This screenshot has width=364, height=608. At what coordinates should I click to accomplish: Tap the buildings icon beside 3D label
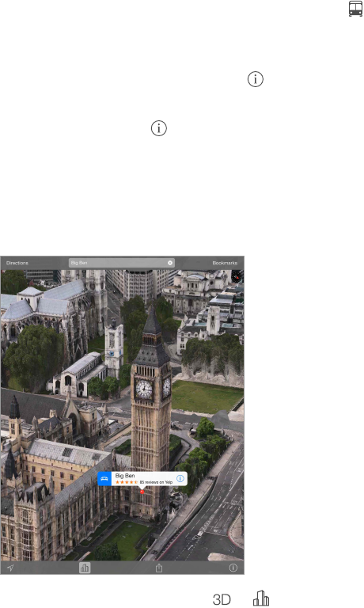click(261, 598)
